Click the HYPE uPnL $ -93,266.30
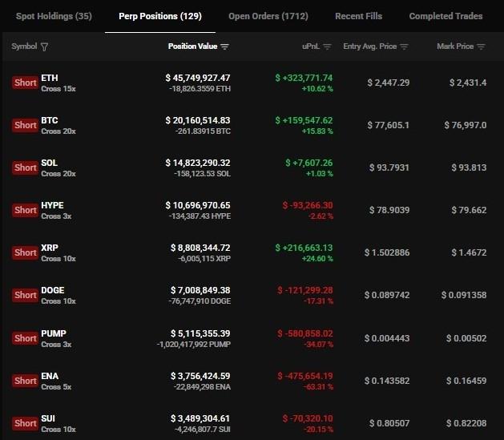The height and width of the screenshot is (440, 504). 308,205
